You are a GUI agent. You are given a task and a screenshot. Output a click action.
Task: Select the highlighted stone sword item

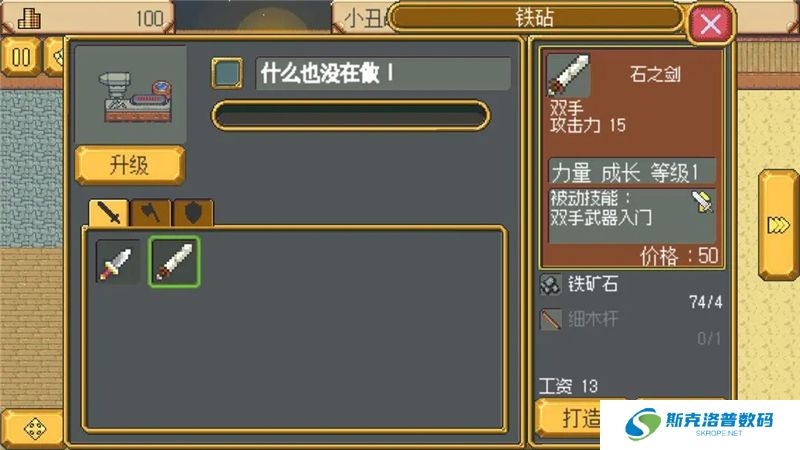pos(174,261)
